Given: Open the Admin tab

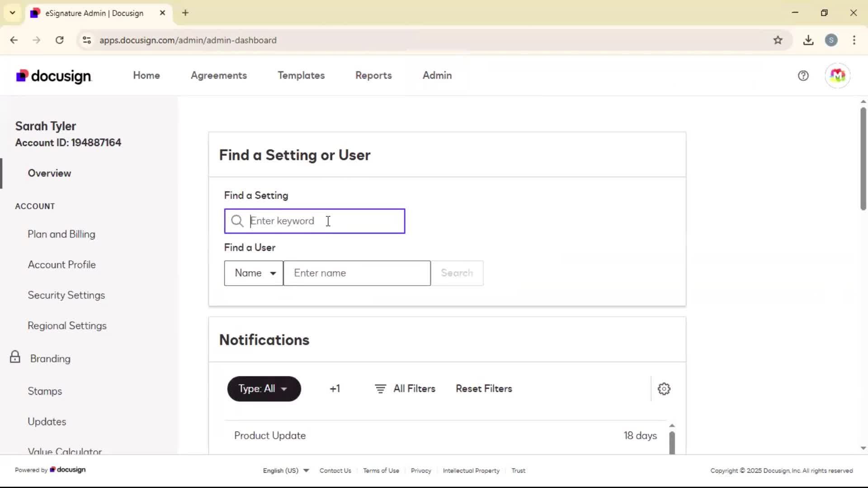Looking at the screenshot, I should (437, 75).
